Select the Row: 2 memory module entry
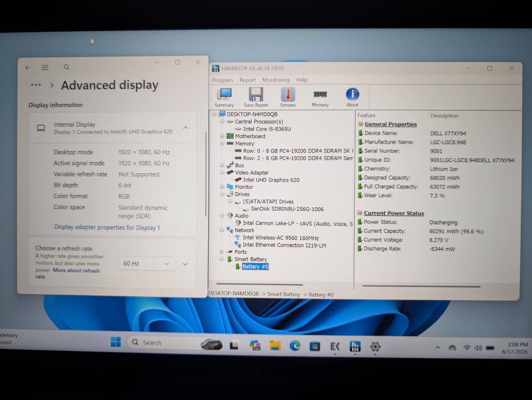The image size is (532, 400). (298, 158)
